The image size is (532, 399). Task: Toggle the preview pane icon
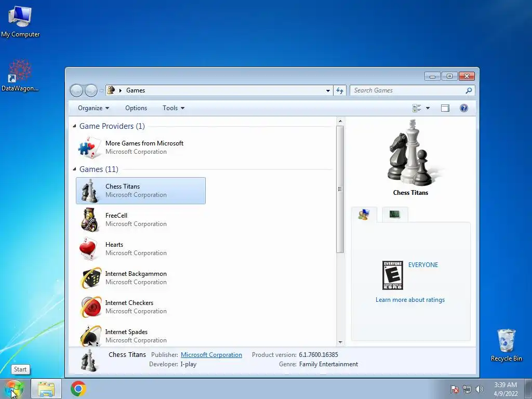pyautogui.click(x=445, y=108)
